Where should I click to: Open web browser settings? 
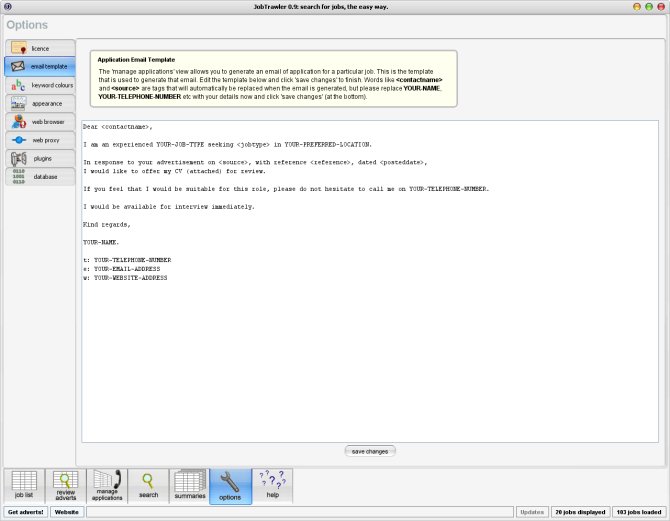click(x=40, y=122)
